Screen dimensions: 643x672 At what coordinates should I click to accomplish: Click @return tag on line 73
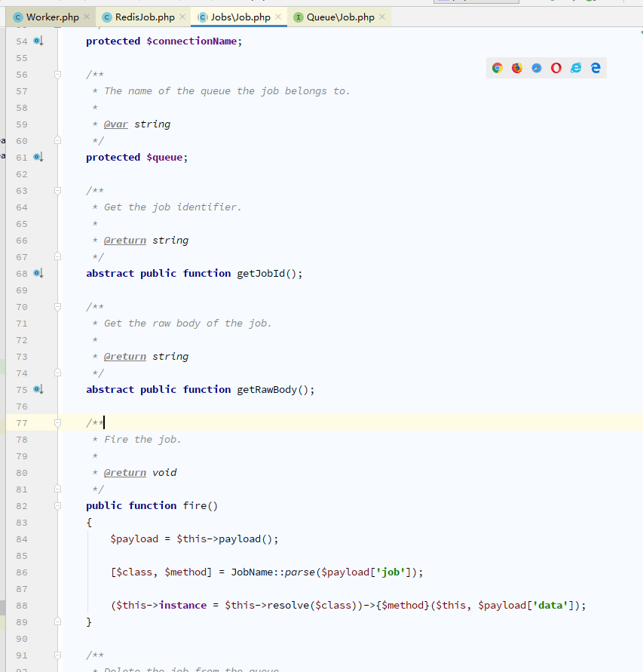(124, 357)
